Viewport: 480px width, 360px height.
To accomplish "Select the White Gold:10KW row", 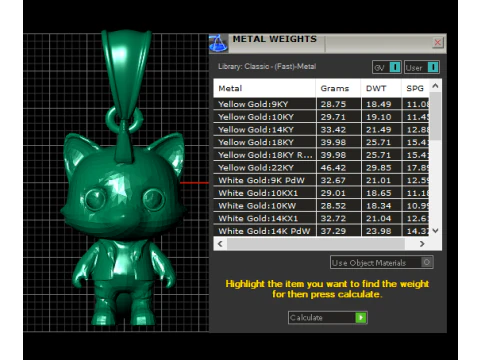I will (321, 205).
